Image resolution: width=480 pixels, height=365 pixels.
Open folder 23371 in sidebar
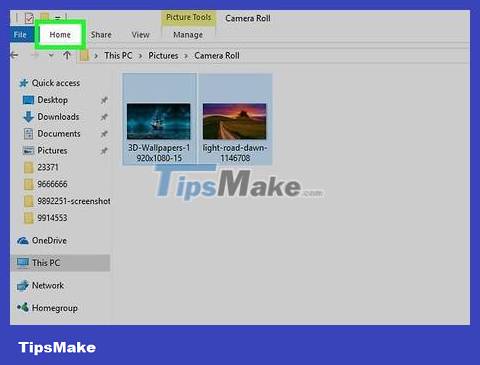point(48,167)
